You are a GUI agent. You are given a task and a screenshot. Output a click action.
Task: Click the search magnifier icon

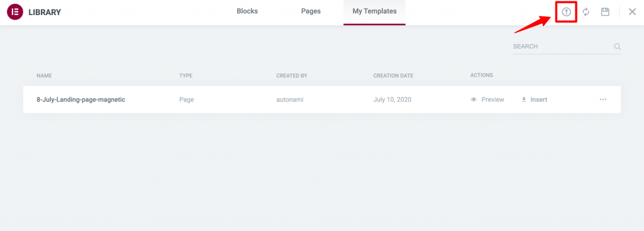click(618, 47)
